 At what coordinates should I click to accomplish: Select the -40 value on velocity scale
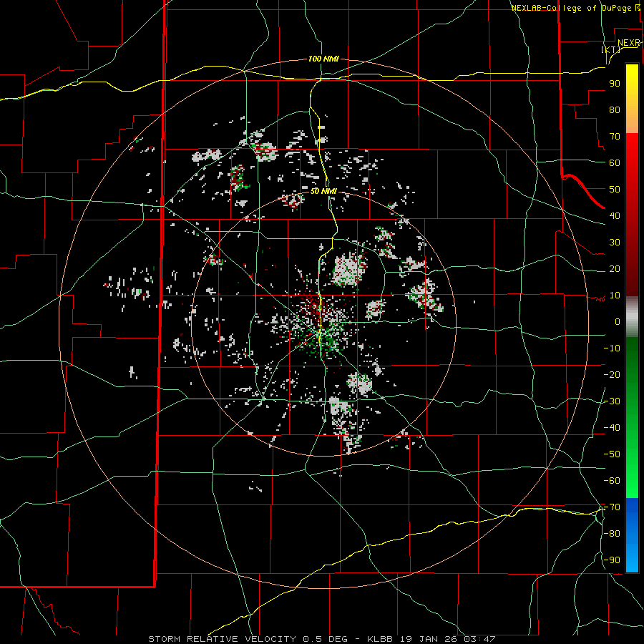pos(612,428)
